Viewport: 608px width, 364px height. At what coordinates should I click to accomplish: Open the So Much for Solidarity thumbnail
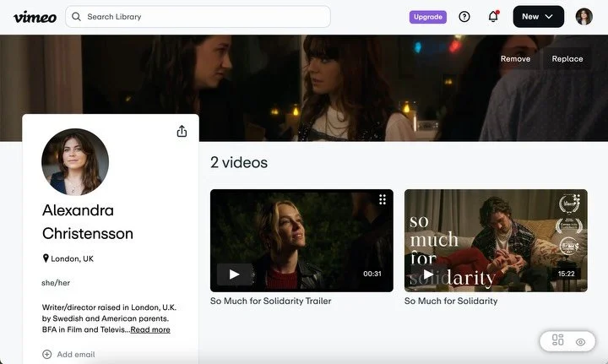[x=496, y=241]
